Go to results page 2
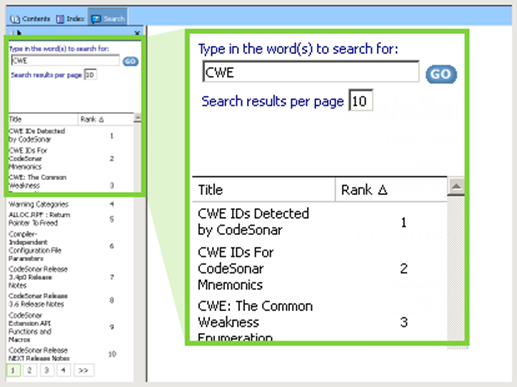 pyautogui.click(x=30, y=370)
